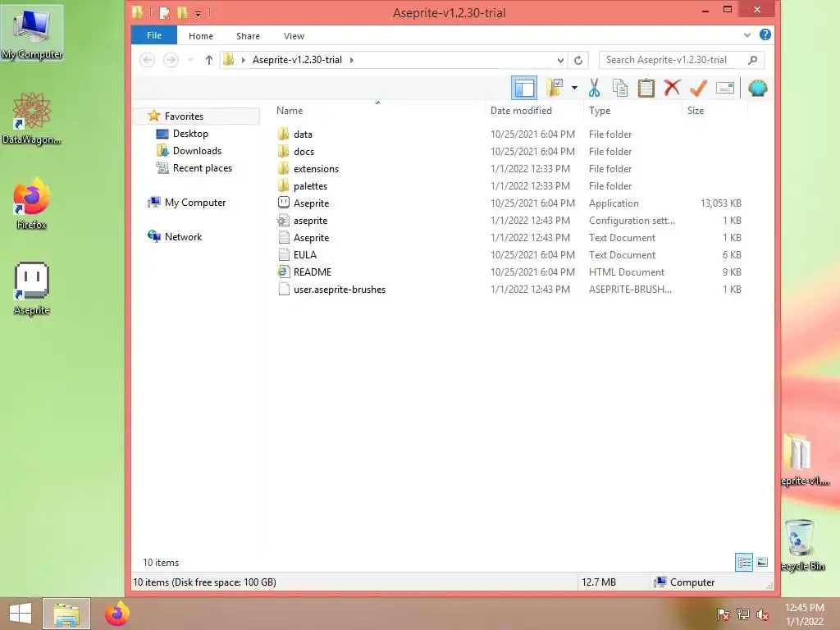Launch Firefox from the taskbar
The width and height of the screenshot is (840, 630).
[117, 614]
